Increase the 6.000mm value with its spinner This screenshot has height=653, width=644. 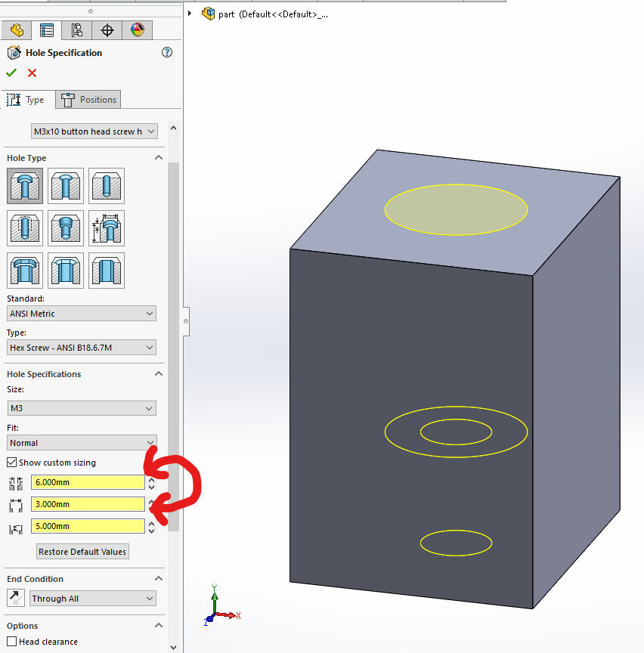point(152,480)
